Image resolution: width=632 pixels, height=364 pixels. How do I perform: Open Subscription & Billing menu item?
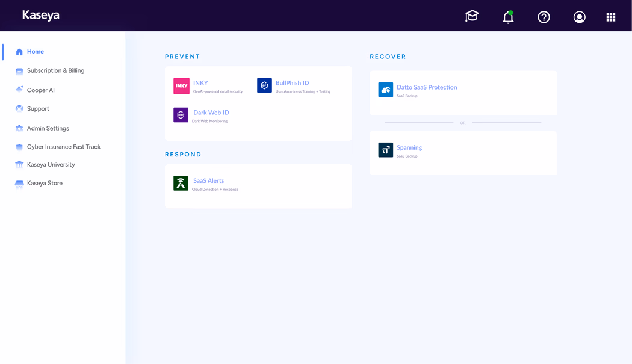pos(55,70)
